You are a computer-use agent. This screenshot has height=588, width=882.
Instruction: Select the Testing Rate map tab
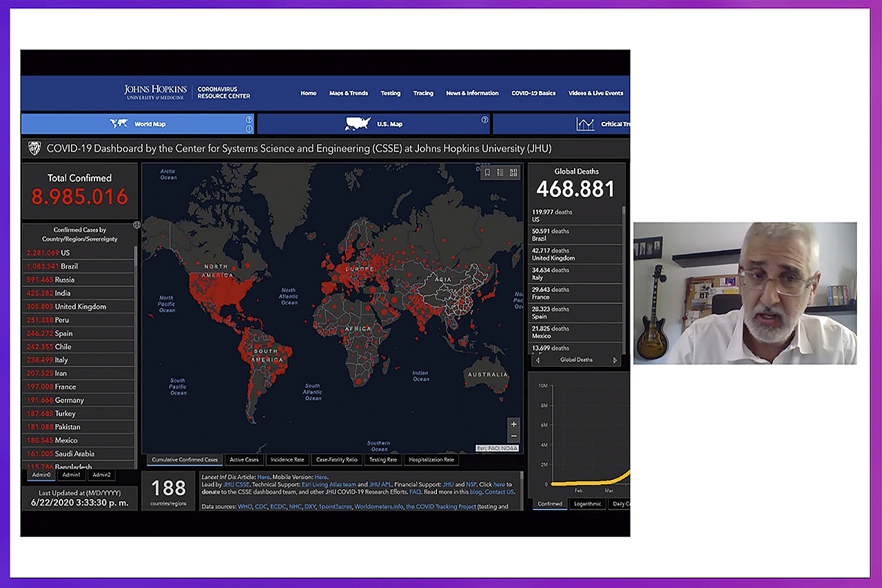383,459
